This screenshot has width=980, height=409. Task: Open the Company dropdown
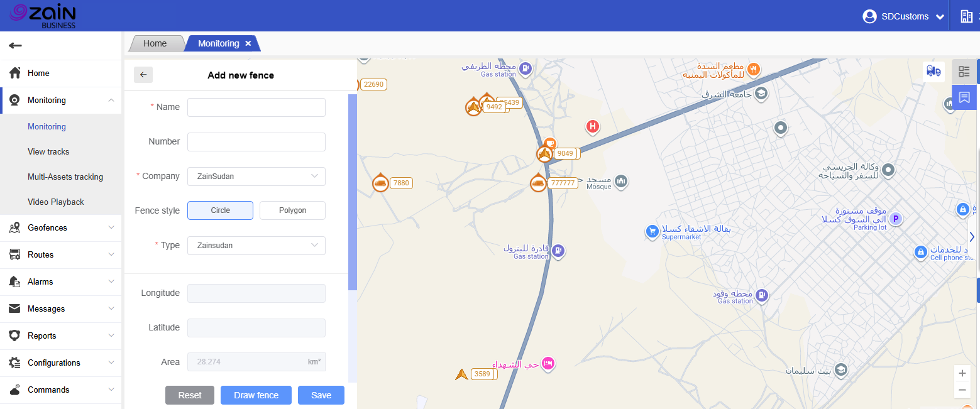point(256,177)
